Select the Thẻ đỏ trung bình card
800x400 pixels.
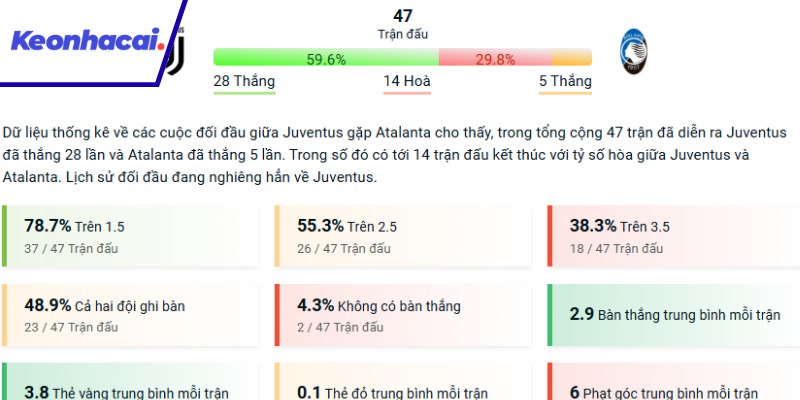click(x=400, y=386)
